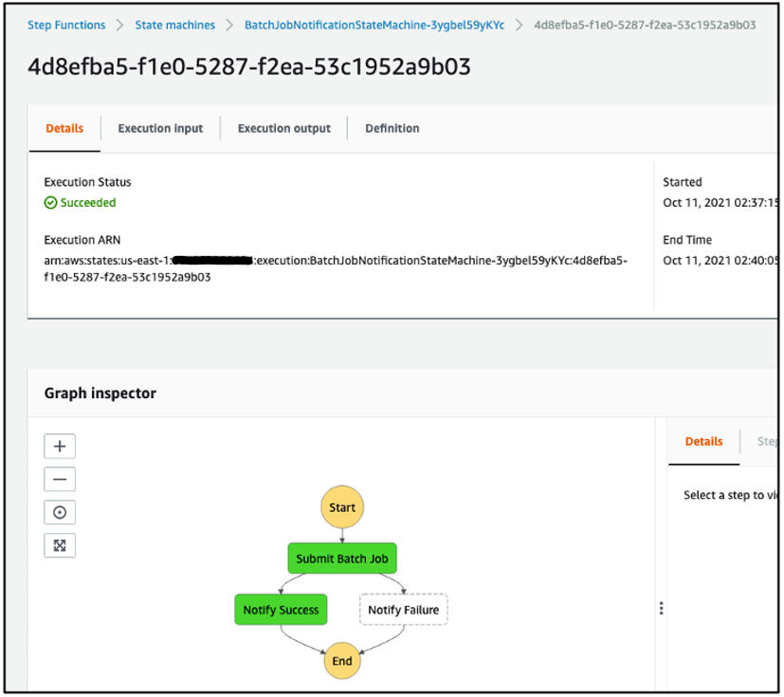Click the green Succeeded status check icon
Viewport: 784px width, 697px height.
tap(50, 203)
